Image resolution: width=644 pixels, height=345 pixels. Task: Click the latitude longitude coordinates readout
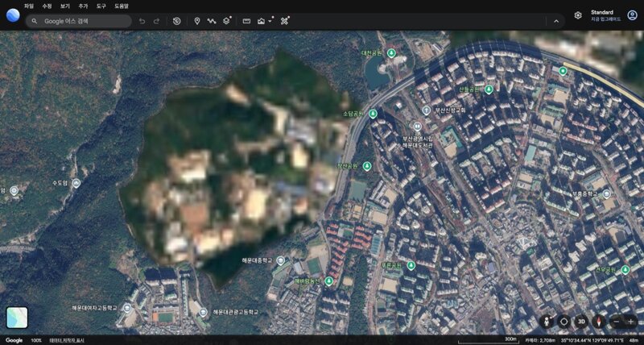pos(593,341)
